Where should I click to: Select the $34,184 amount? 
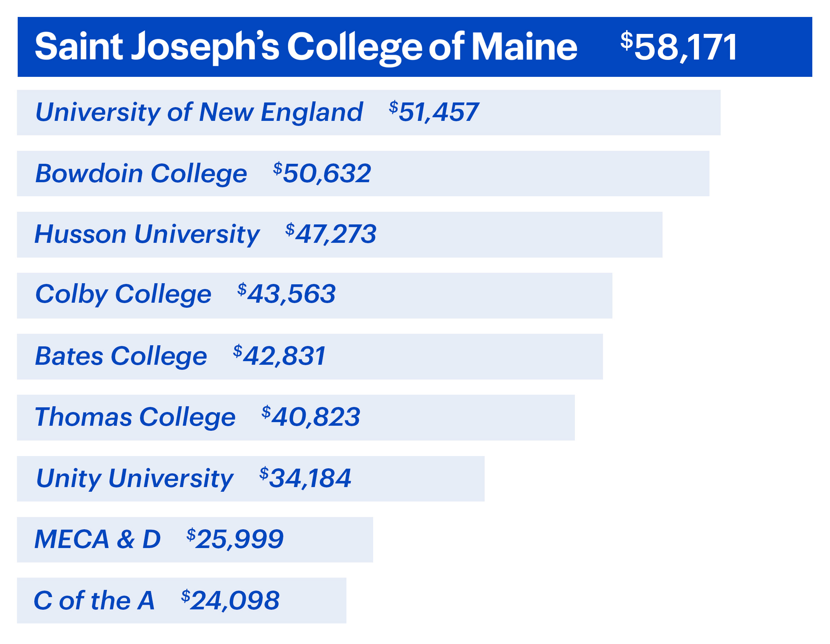click(305, 478)
